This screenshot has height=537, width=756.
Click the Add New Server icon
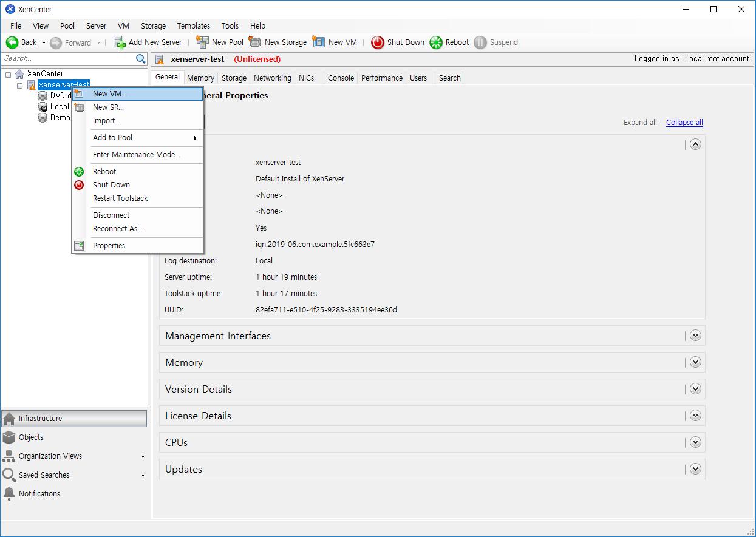[x=120, y=42]
